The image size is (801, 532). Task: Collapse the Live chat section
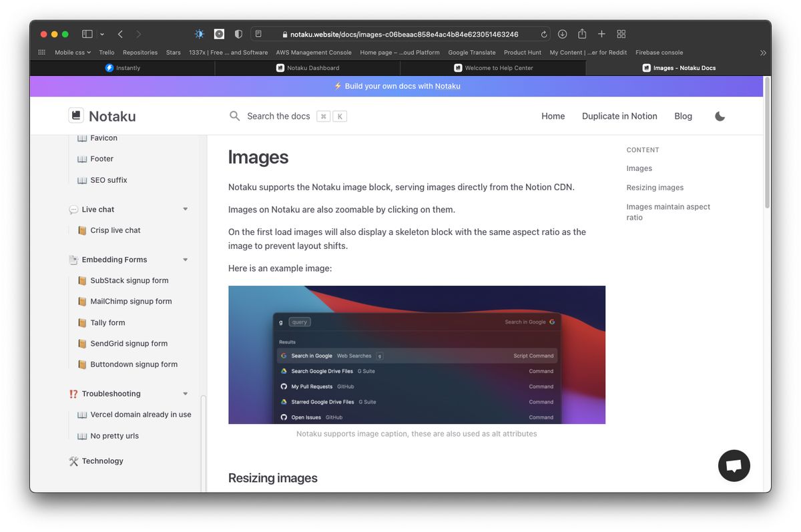pos(186,210)
